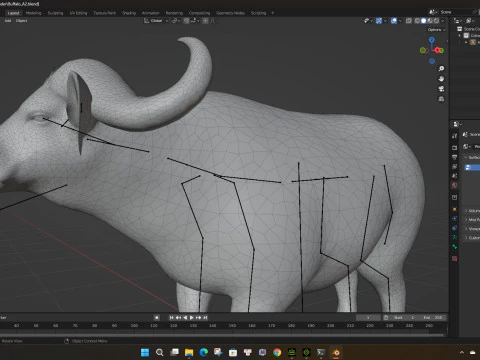Switch to the Shading workspace tab
This screenshot has height=360, width=480.
tap(129, 13)
